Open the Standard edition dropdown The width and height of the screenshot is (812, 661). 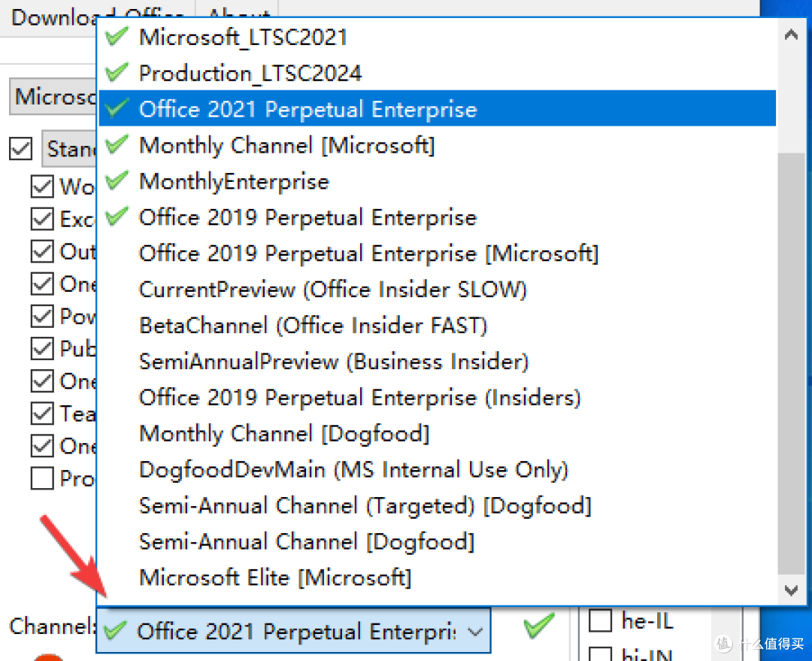[x=69, y=149]
